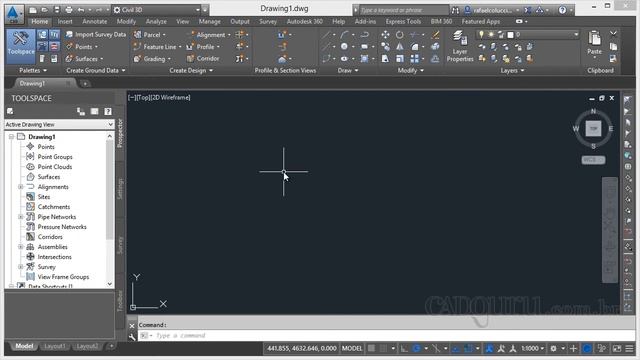
Task: Click the Corridor tool in Create Design
Action: [x=203, y=58]
